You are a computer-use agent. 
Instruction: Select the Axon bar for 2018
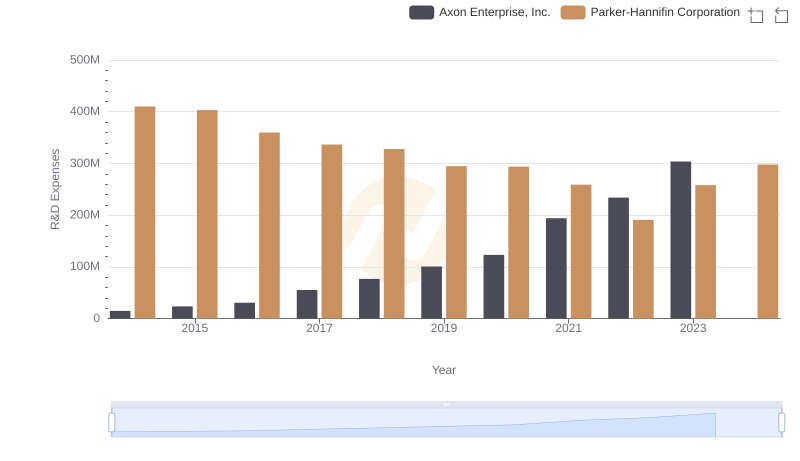point(369,299)
